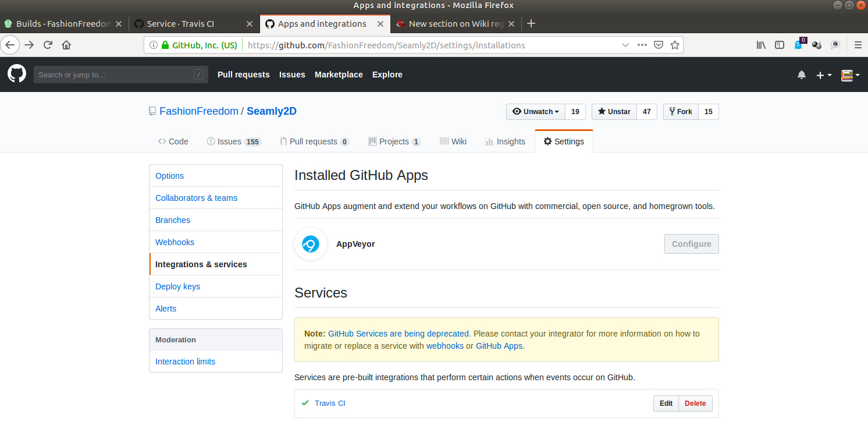868x439 pixels.
Task: Open the Ghostery ghost extension icon
Action: (x=799, y=44)
